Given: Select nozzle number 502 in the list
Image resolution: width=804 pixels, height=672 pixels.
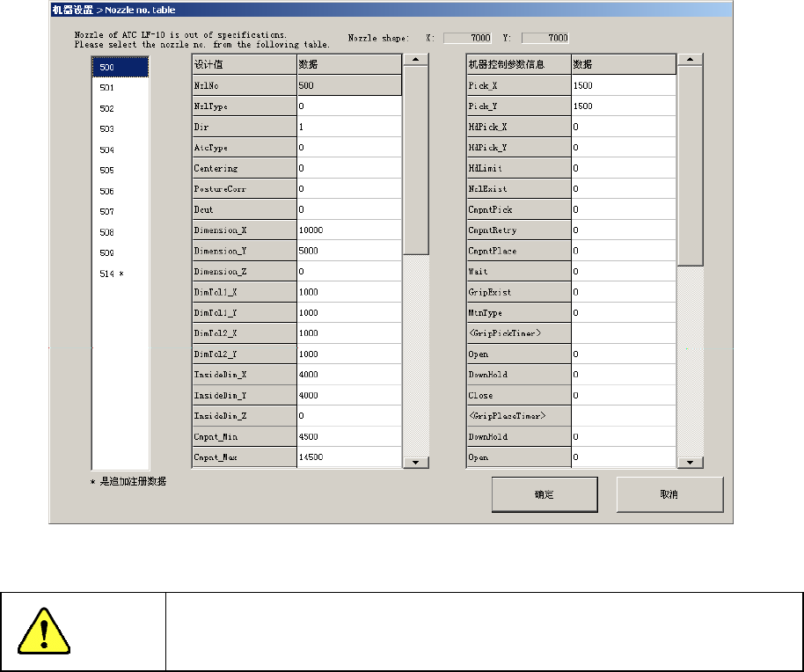Looking at the screenshot, I should click(x=121, y=109).
